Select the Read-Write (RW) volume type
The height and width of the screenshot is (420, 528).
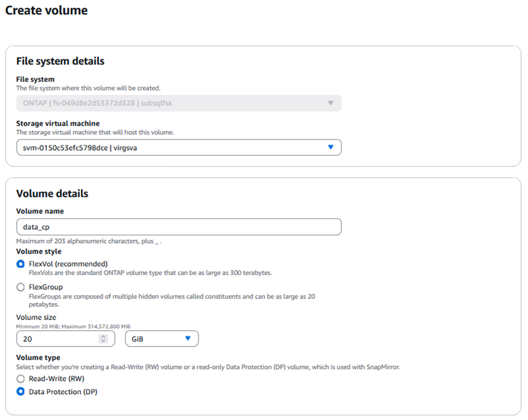tap(21, 379)
